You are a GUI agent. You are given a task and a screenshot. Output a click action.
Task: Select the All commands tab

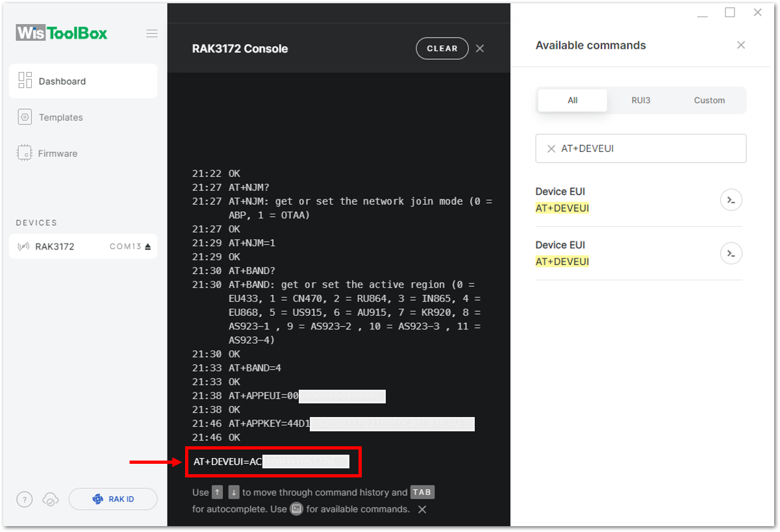tap(572, 101)
